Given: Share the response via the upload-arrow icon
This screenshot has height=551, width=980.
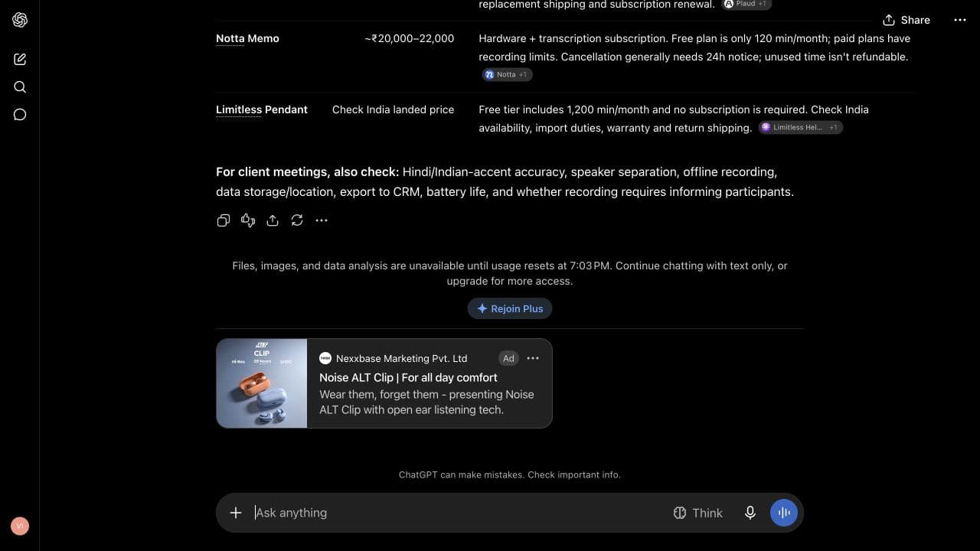Looking at the screenshot, I should tap(273, 220).
